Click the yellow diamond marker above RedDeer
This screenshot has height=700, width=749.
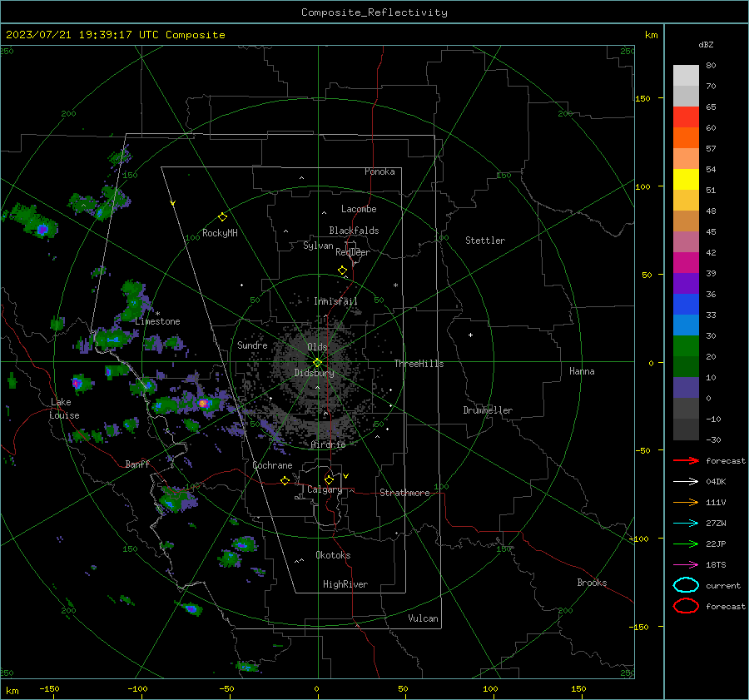pos(342,271)
